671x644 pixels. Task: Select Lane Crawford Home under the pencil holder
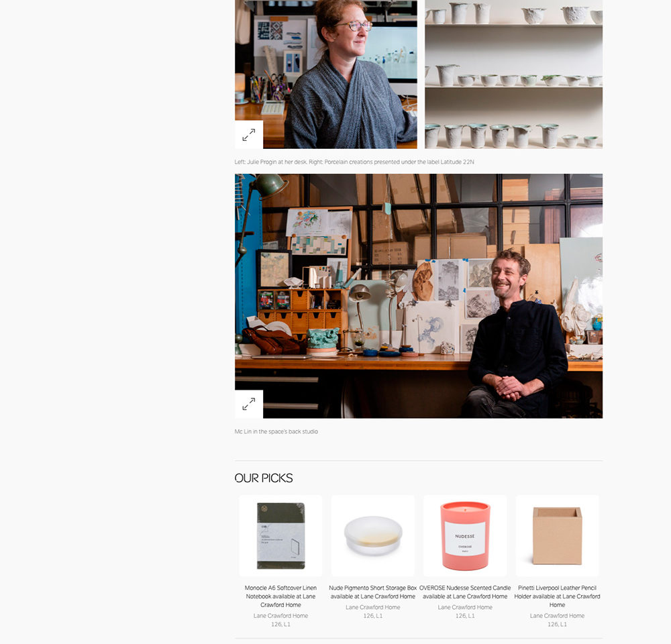pos(557,616)
